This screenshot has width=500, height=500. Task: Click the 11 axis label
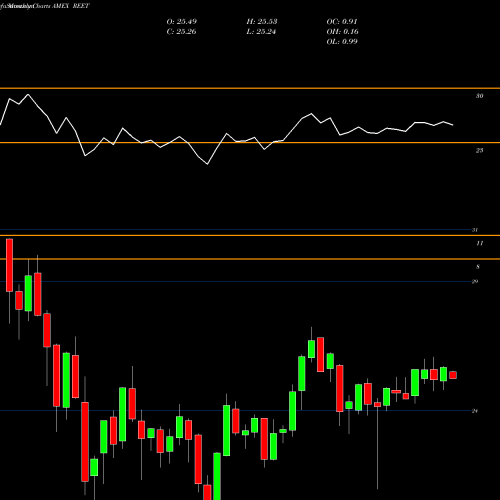(x=479, y=243)
